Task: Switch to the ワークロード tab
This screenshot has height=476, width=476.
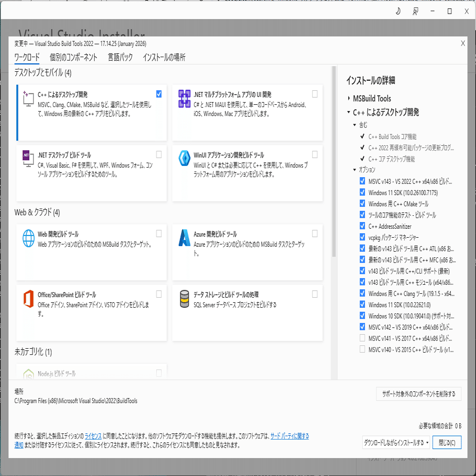Action: pos(27,57)
